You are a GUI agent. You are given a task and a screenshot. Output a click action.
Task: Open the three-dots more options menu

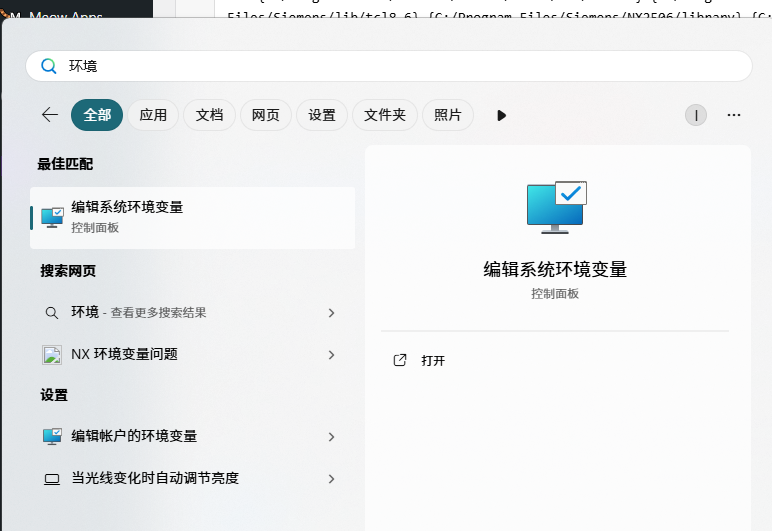pos(734,115)
